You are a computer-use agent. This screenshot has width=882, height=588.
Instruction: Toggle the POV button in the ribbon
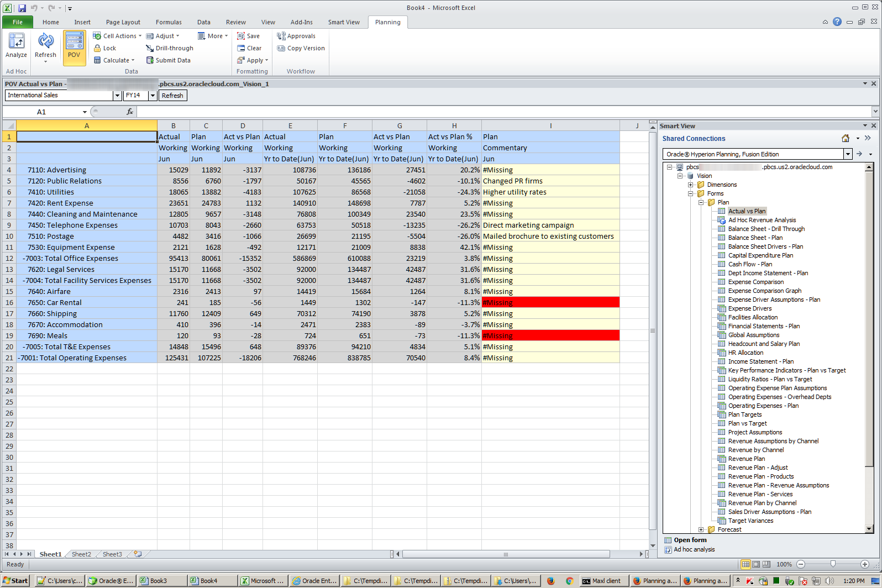[74, 45]
